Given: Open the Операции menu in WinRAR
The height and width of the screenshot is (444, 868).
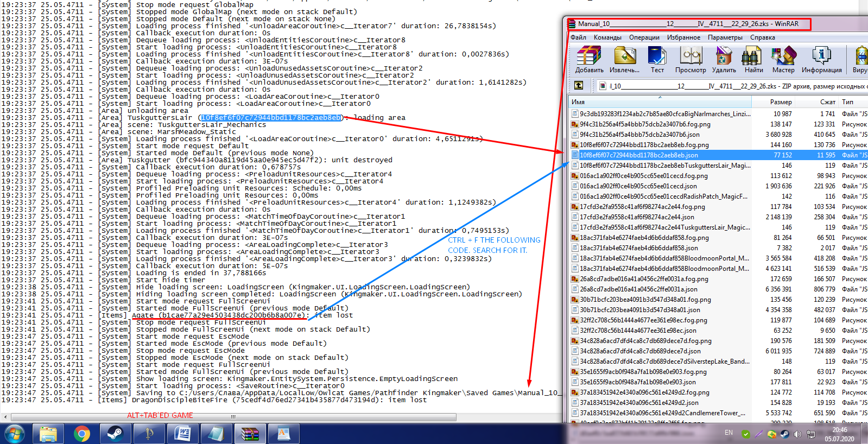Looking at the screenshot, I should [644, 37].
